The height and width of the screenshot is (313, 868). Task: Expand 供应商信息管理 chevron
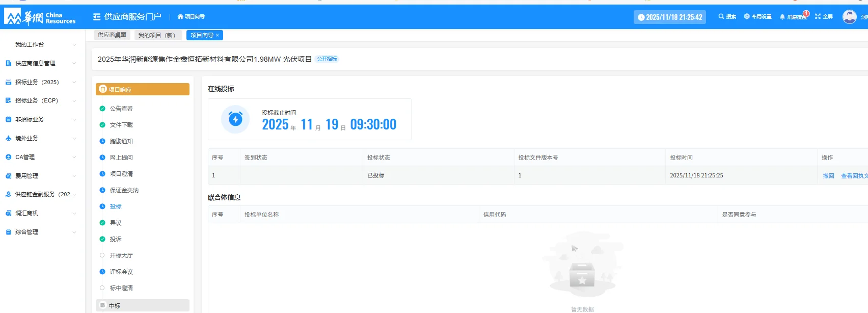[x=74, y=63]
